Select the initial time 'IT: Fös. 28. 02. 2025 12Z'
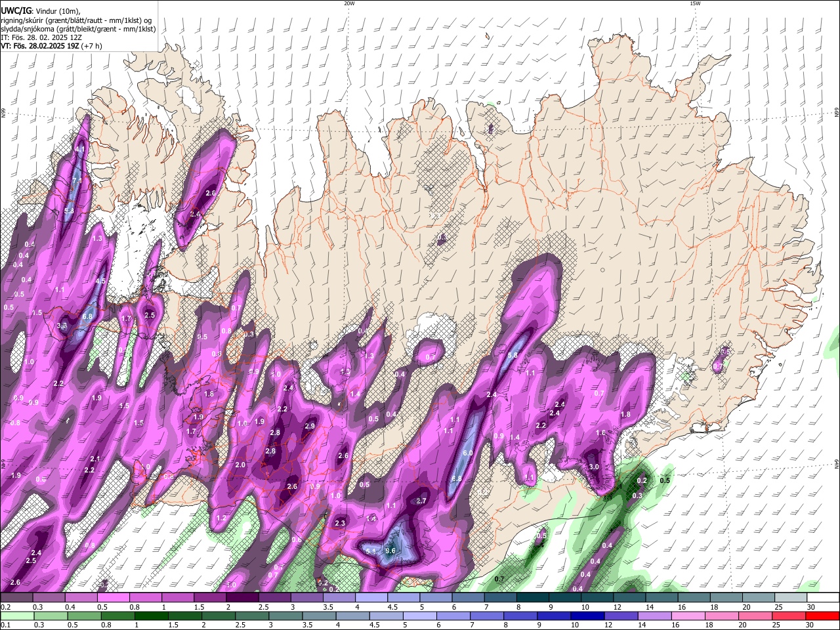Viewport: 840px width, 630px height. point(41,37)
